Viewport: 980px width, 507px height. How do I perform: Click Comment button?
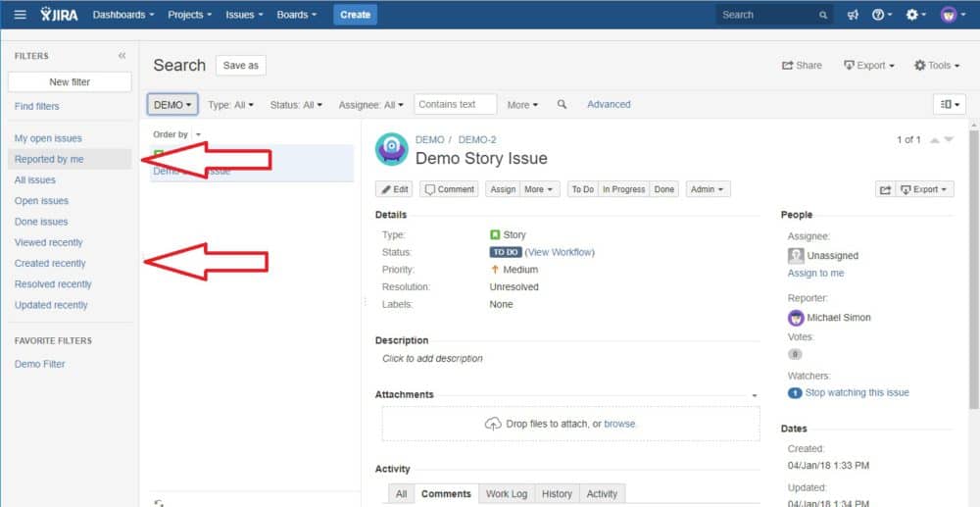pyautogui.click(x=449, y=189)
